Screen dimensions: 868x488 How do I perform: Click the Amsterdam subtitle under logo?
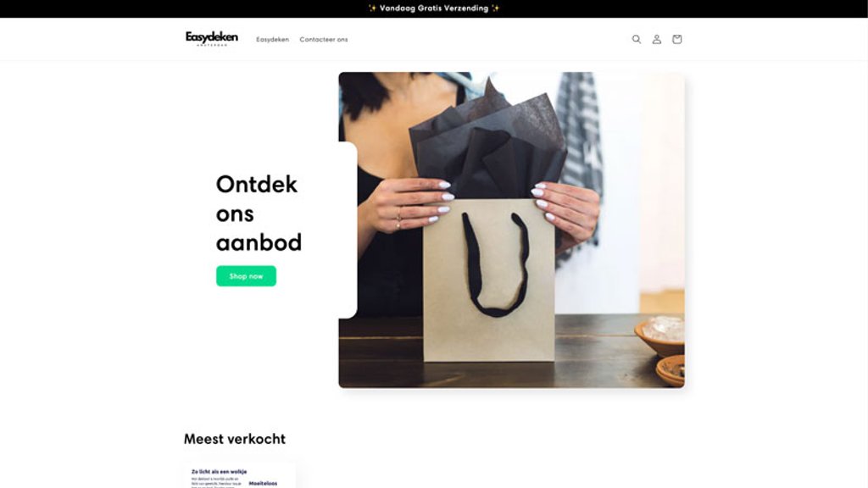pyautogui.click(x=212, y=45)
